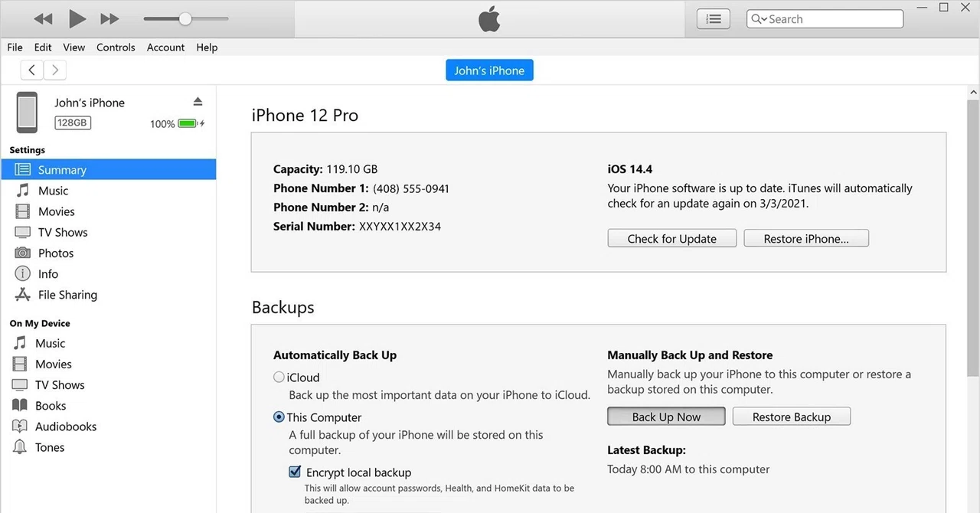
Task: Click the rewind previous track icon
Action: [43, 18]
